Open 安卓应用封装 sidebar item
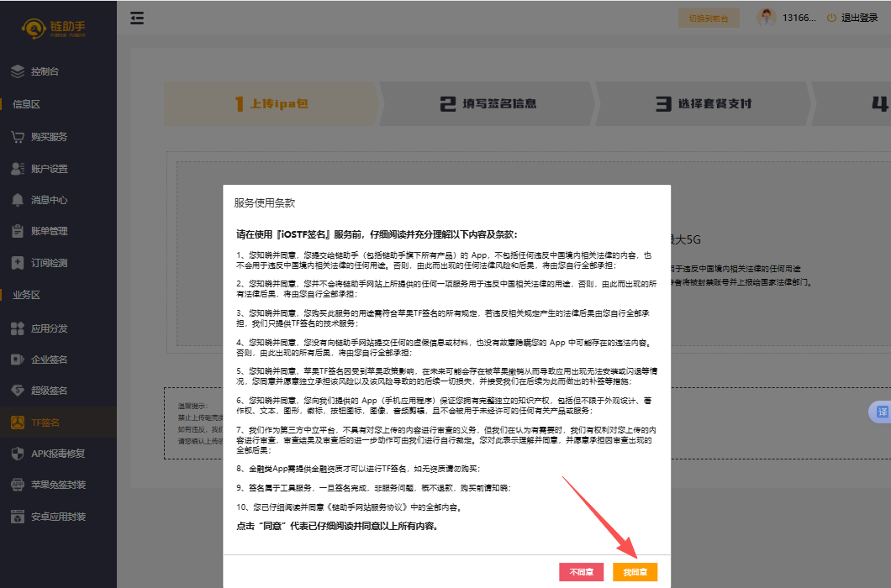 click(58, 517)
